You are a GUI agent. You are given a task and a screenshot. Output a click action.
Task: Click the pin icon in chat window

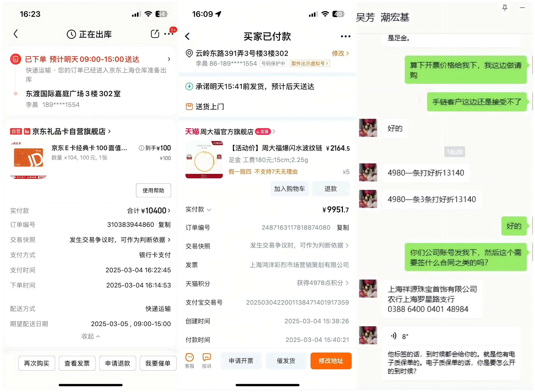pyautogui.click(x=505, y=8)
